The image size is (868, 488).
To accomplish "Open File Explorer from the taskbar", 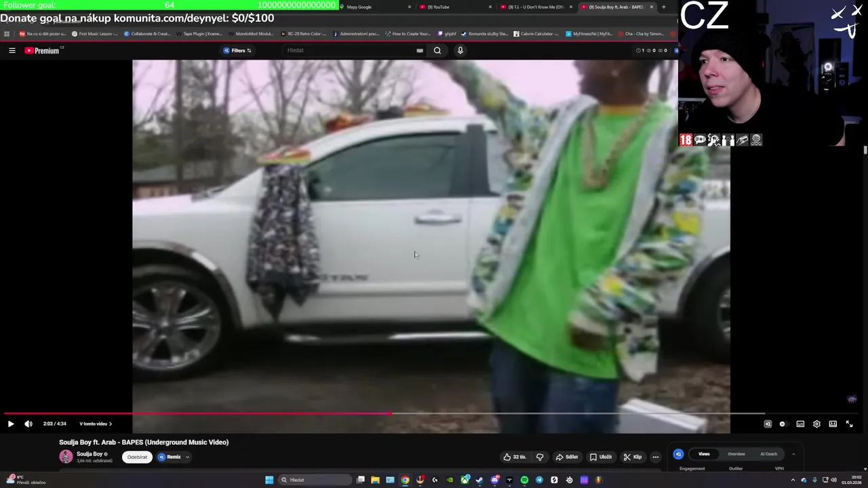I will pos(375,480).
